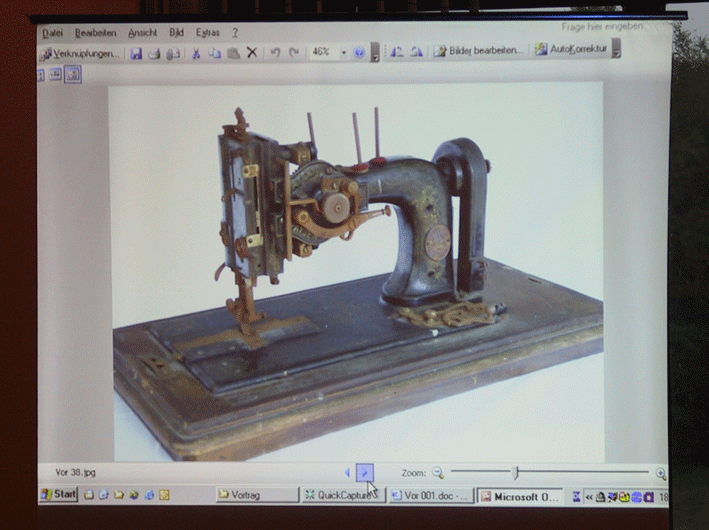
Task: Click the taskbar clock
Action: tap(663, 498)
